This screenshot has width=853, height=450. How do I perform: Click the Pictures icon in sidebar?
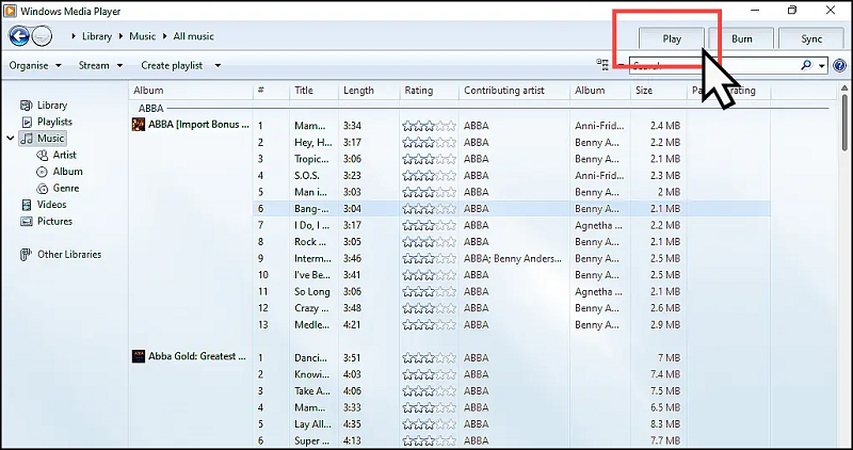coord(26,221)
